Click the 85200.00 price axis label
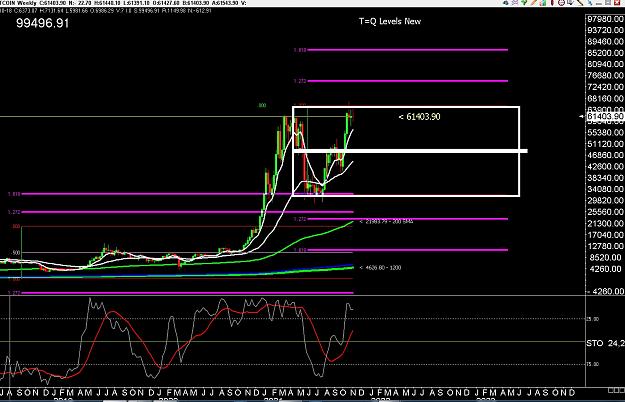625x402 pixels. [x=605, y=53]
